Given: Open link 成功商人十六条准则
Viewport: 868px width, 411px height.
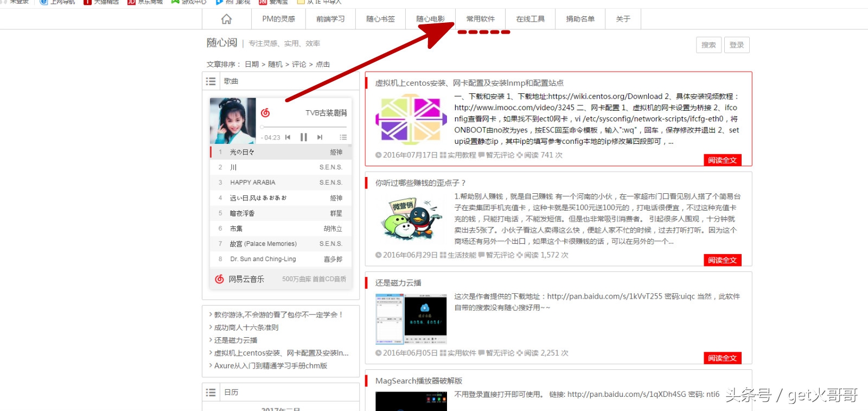Looking at the screenshot, I should (246, 327).
